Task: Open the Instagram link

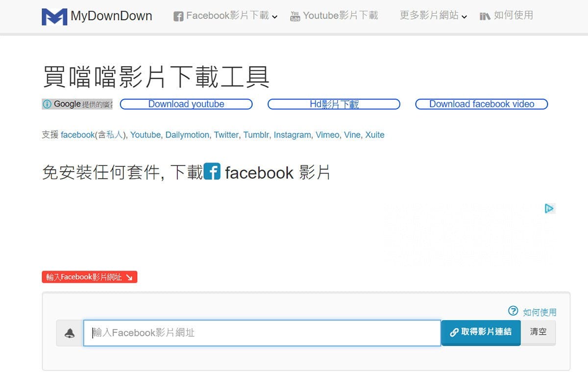Action: click(292, 135)
